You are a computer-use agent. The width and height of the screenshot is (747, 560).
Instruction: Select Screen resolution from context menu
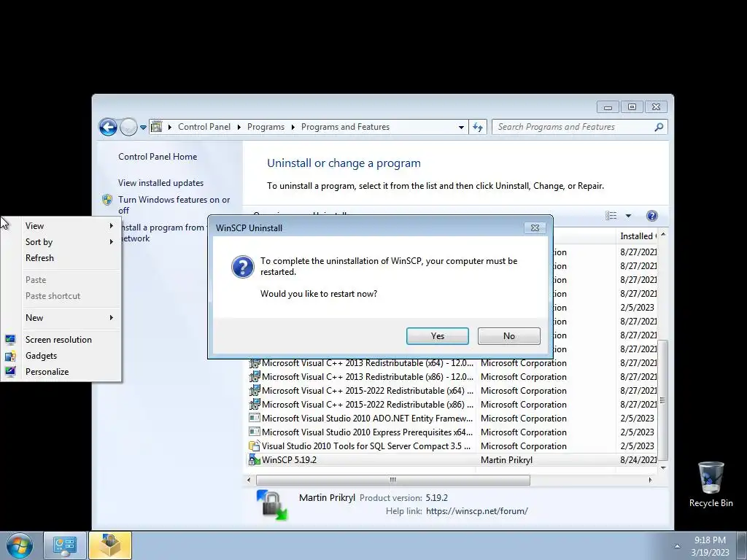[x=61, y=340]
